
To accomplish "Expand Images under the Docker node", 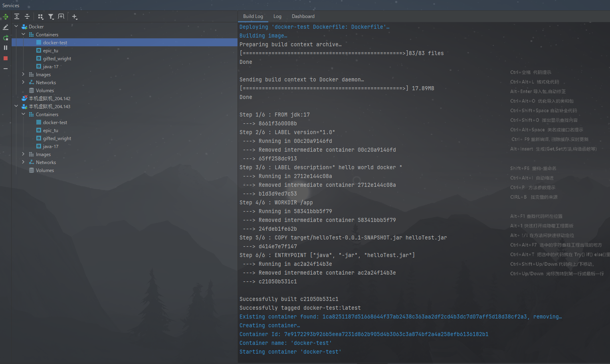I will tap(23, 74).
